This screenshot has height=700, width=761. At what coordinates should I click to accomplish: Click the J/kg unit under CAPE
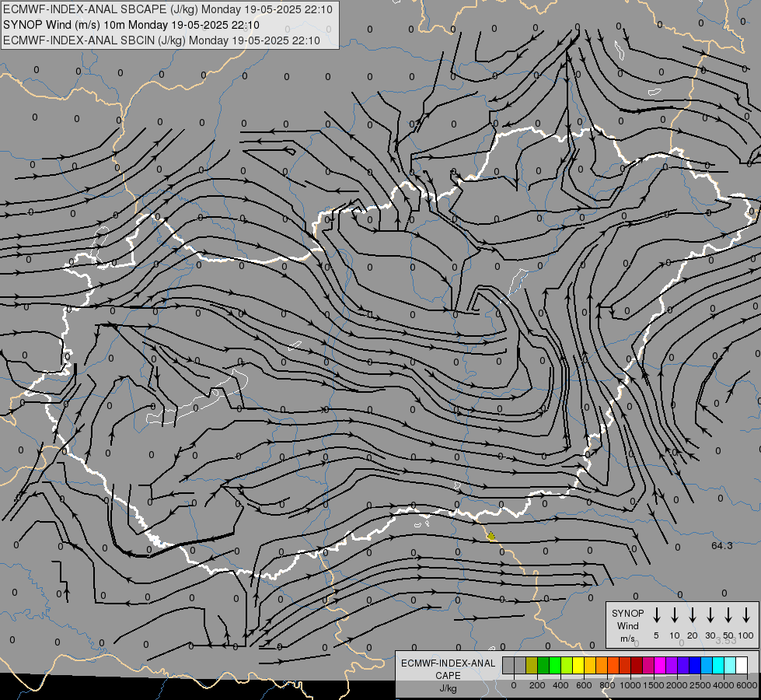point(448,688)
